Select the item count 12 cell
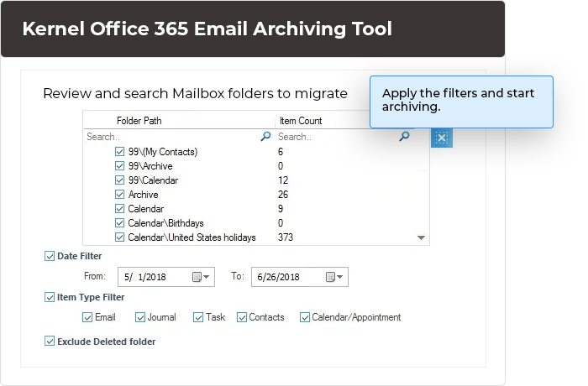This screenshot has width=588, height=386. (283, 180)
